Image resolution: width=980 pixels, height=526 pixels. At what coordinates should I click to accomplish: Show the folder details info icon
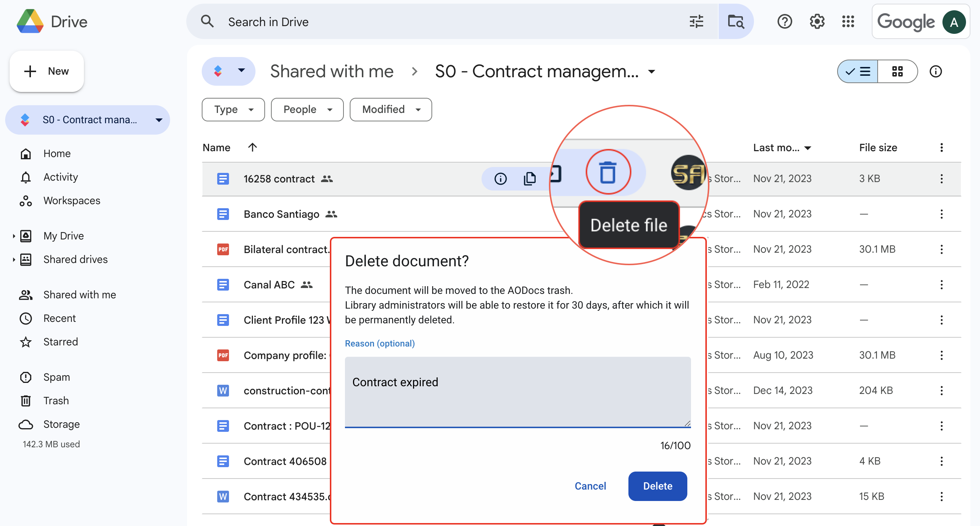(x=935, y=71)
